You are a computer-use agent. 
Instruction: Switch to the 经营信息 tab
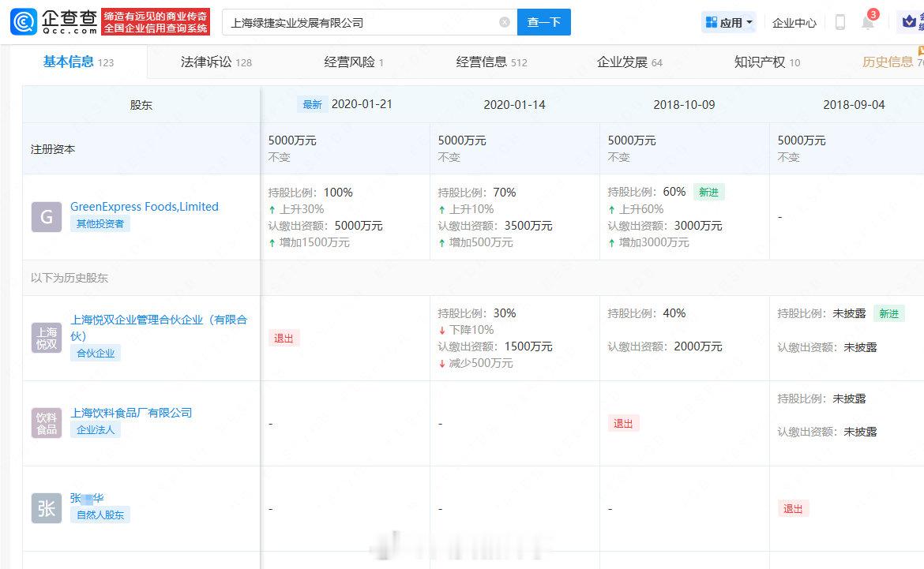pyautogui.click(x=491, y=62)
